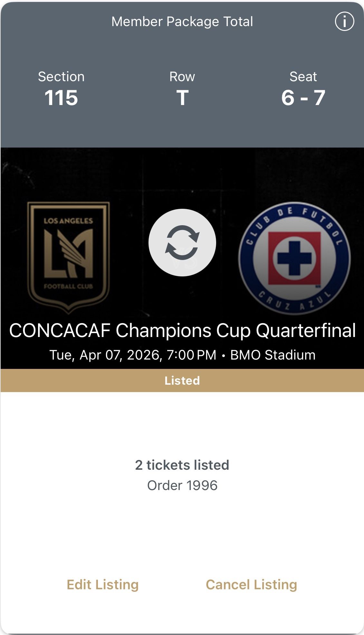The width and height of the screenshot is (364, 635).
Task: Select the Order 1996 text
Action: (182, 486)
